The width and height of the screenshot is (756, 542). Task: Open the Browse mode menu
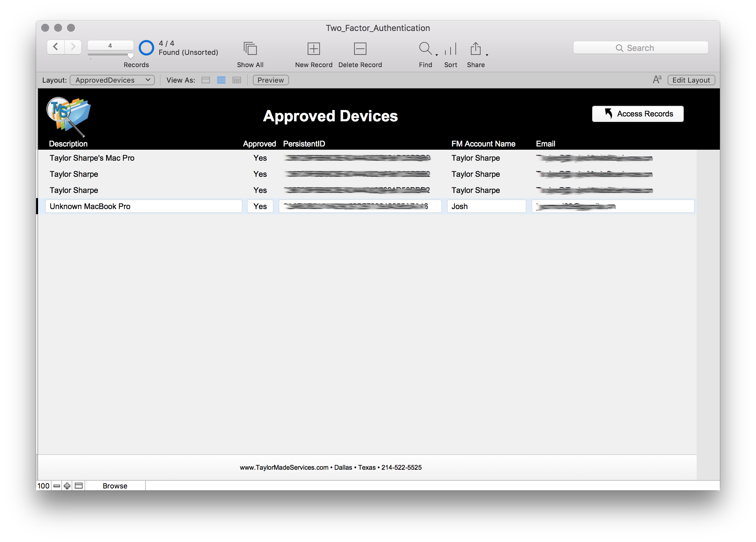coord(115,486)
